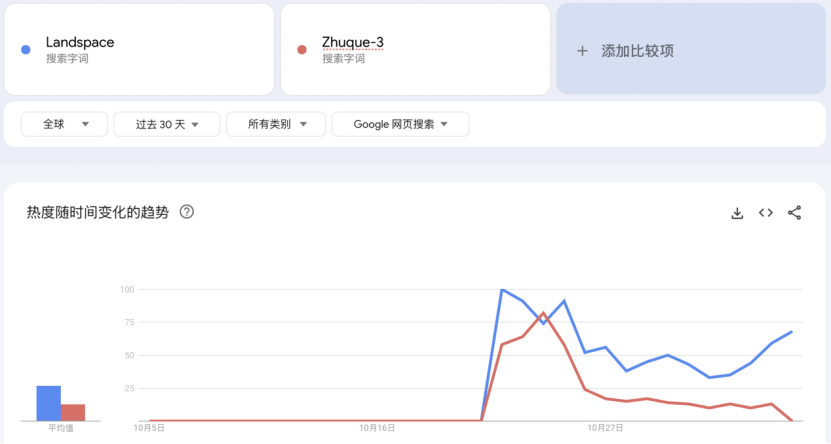
Task: Click the blue Landspace color dot
Action: [x=25, y=50]
